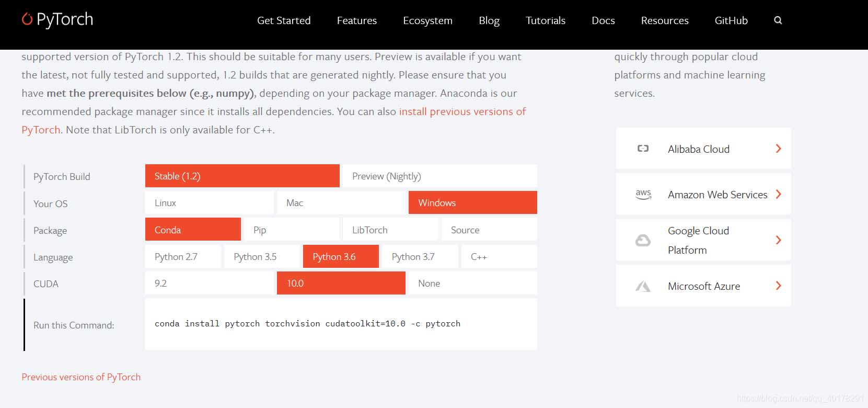868x408 pixels.
Task: Open the Tutorials navigation item
Action: (545, 20)
